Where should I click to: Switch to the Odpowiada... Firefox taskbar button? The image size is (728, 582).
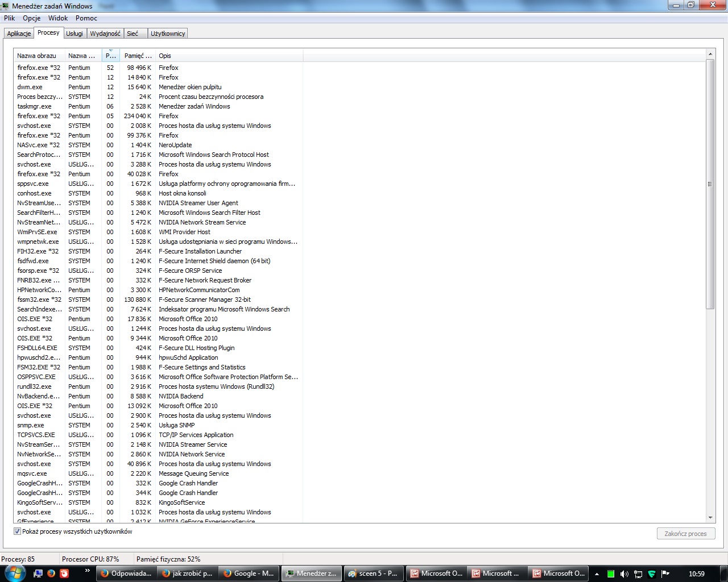125,573
